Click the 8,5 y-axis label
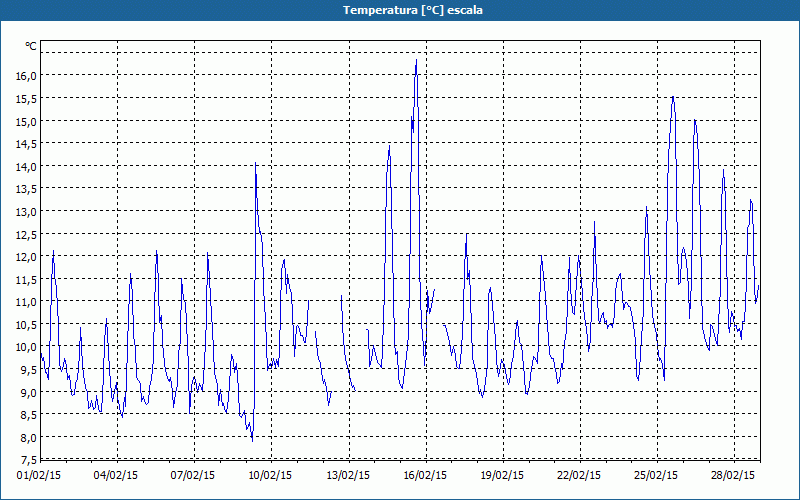Viewport: 800px width, 500px height. click(x=28, y=415)
